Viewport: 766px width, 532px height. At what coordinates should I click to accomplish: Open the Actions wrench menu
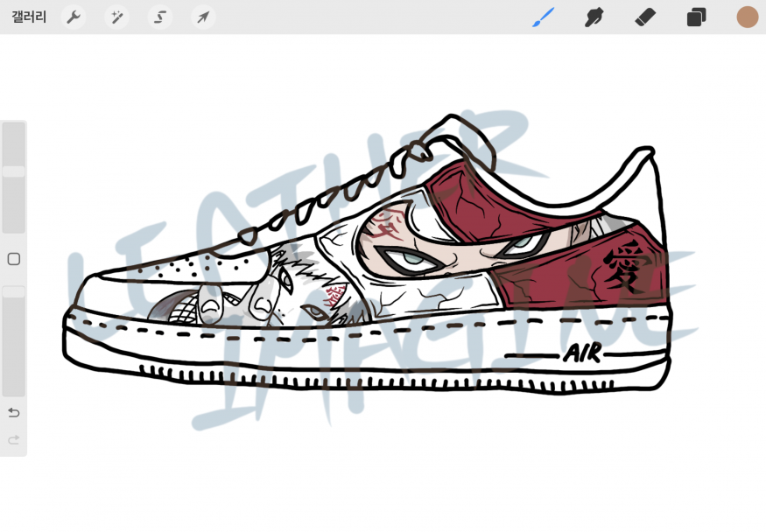coord(74,17)
